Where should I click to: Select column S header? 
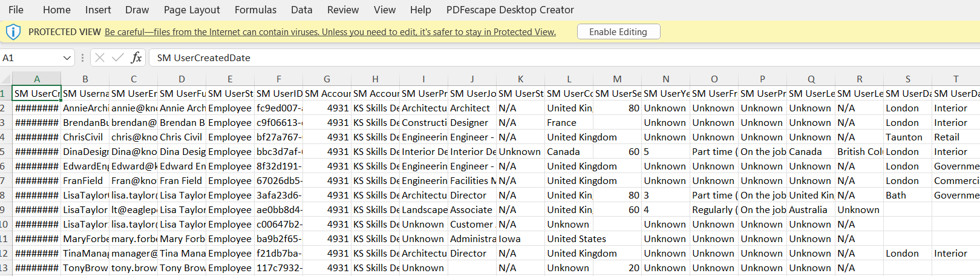click(908, 79)
